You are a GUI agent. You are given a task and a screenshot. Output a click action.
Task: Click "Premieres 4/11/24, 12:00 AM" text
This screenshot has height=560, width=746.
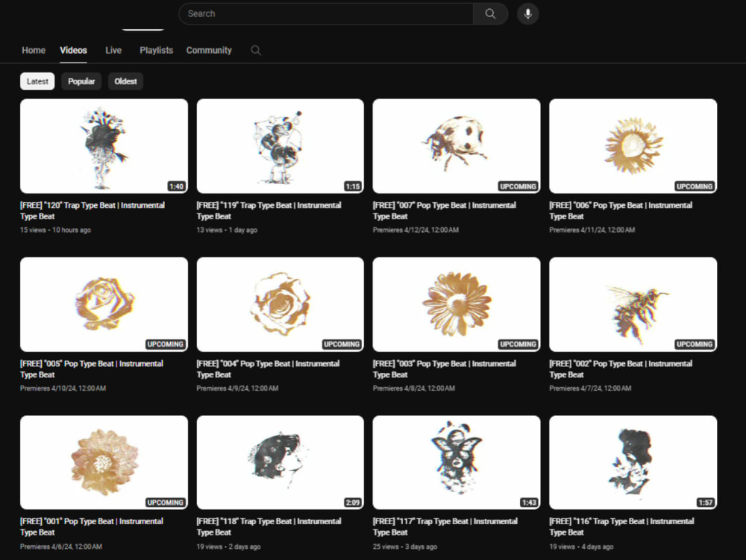pos(592,230)
